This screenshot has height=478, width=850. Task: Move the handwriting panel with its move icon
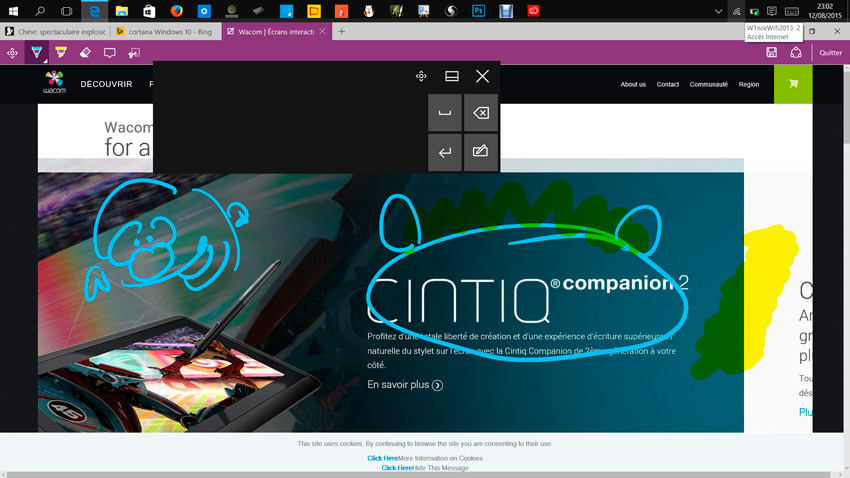421,76
